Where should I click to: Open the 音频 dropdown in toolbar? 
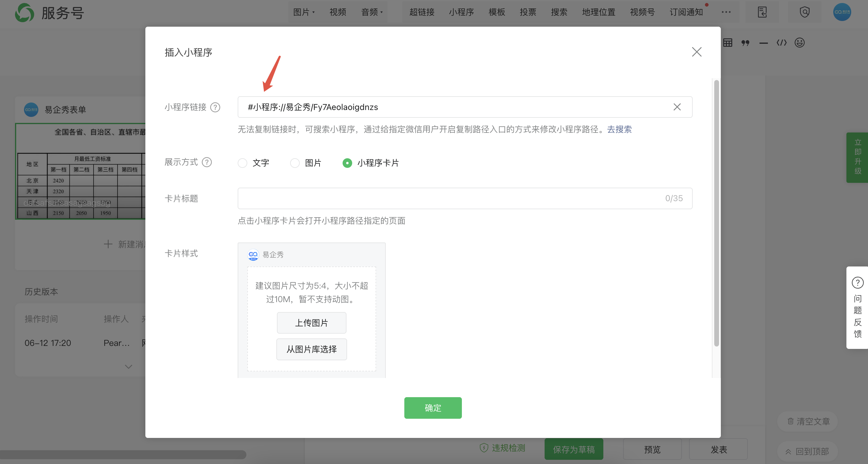pyautogui.click(x=372, y=12)
